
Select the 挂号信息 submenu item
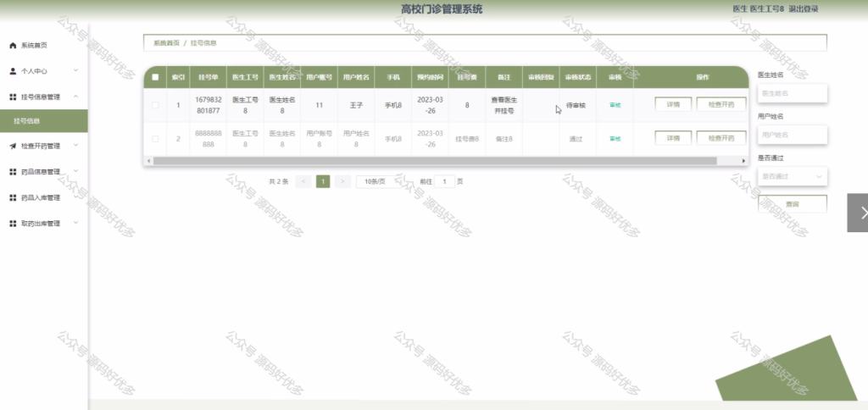[x=44, y=120]
